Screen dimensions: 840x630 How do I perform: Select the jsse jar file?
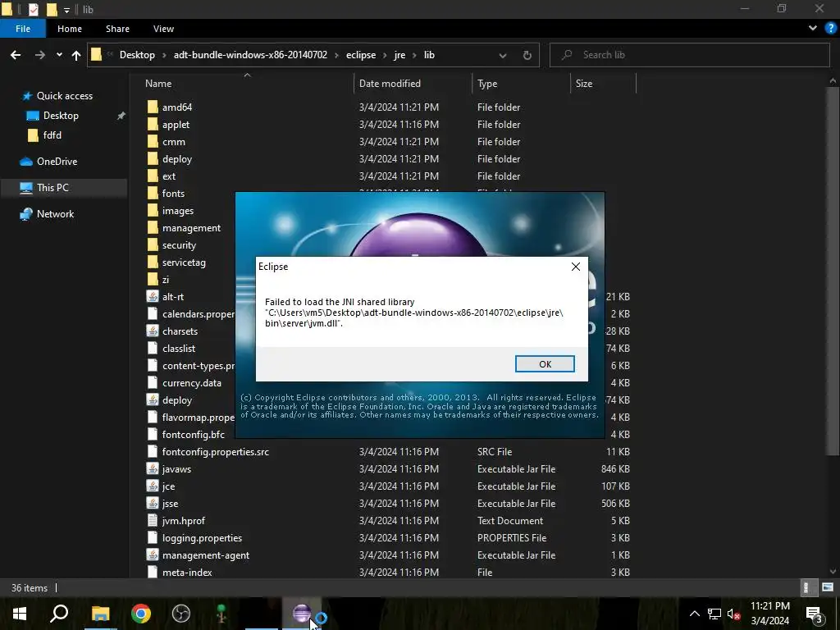[170, 504]
